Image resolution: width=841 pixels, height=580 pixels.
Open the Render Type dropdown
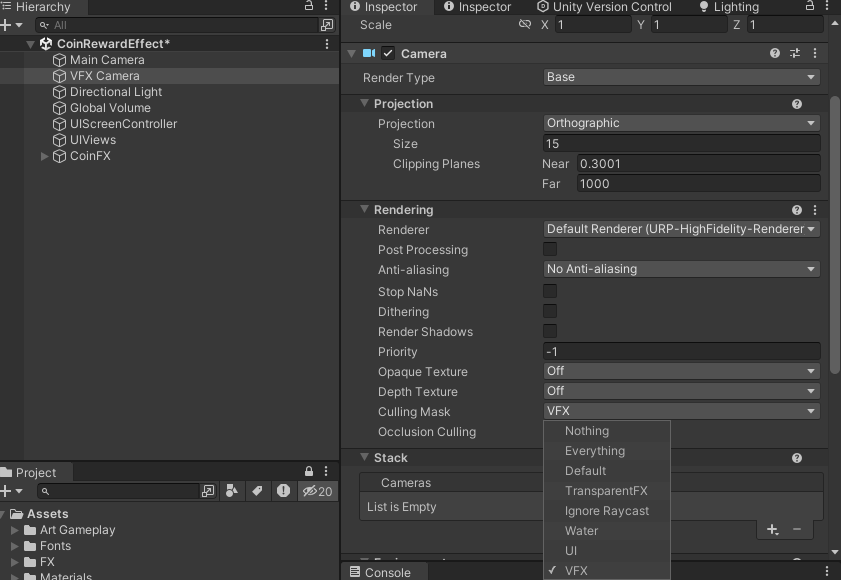point(681,77)
